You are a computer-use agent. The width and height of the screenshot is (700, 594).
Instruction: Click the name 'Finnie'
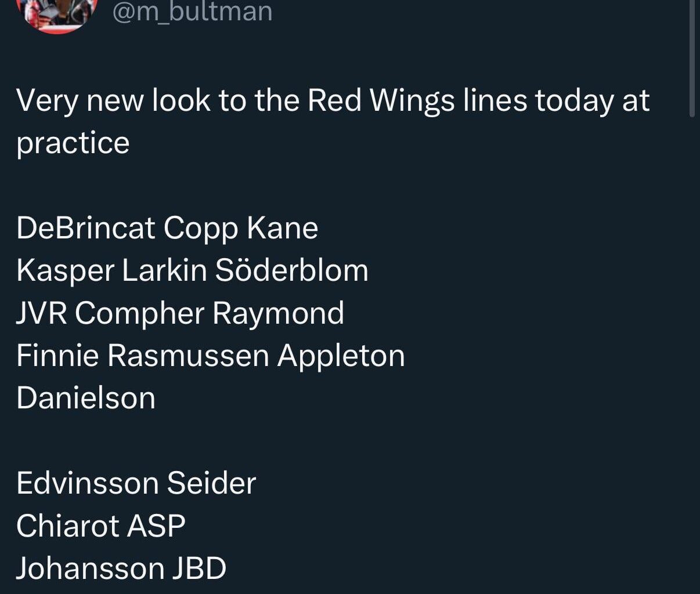point(57,355)
